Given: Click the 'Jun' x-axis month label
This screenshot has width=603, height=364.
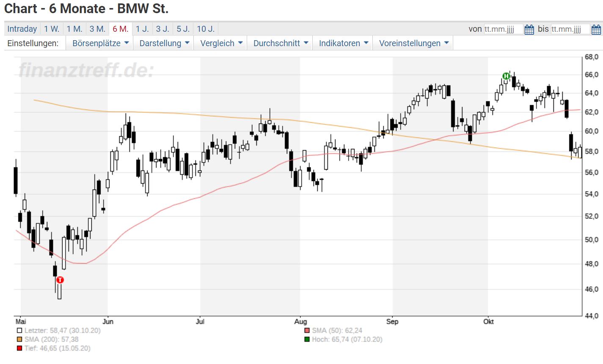Looking at the screenshot, I should coord(108,322).
